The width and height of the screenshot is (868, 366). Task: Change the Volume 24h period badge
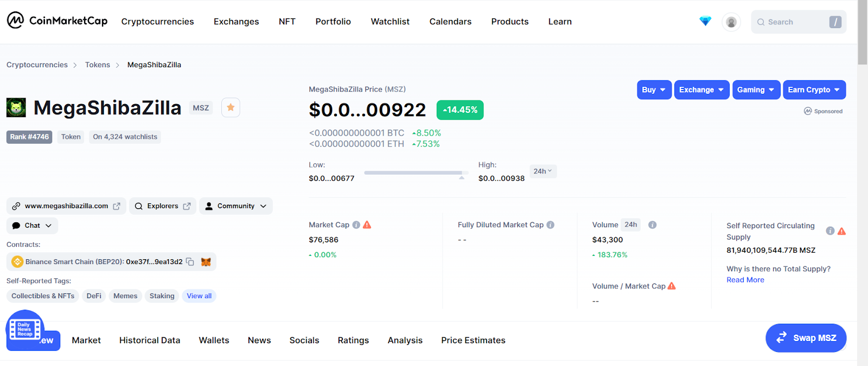tap(631, 224)
